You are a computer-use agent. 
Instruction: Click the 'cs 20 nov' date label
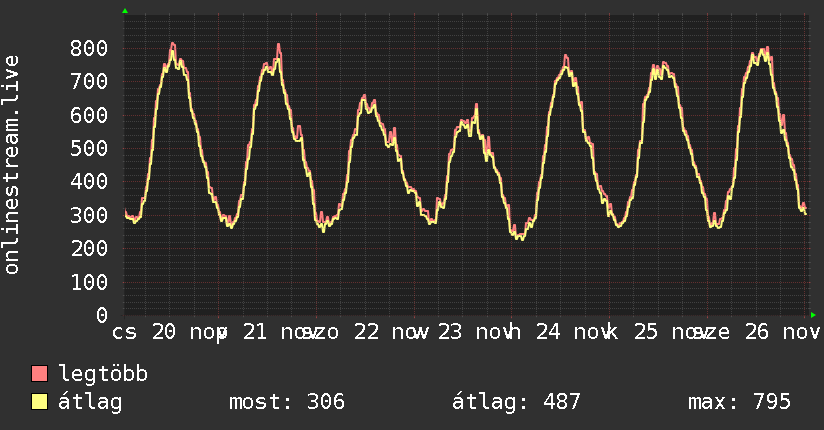169,332
